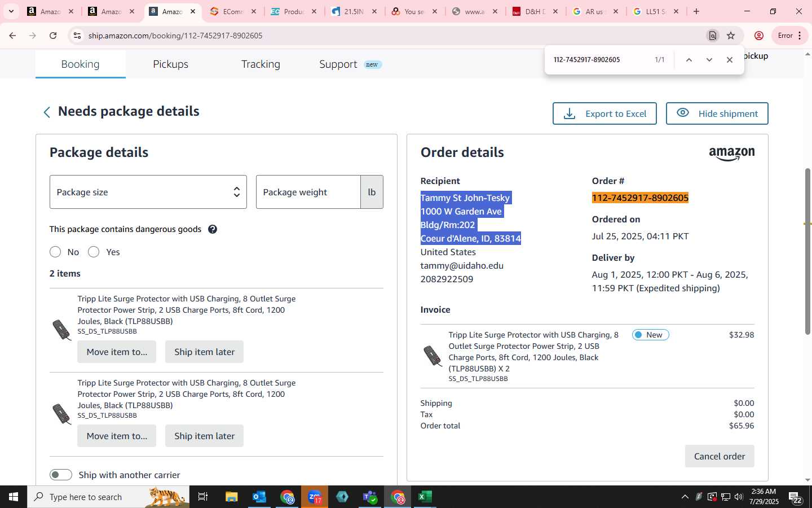
Task: Click Hide shipment button
Action: pyautogui.click(x=717, y=113)
